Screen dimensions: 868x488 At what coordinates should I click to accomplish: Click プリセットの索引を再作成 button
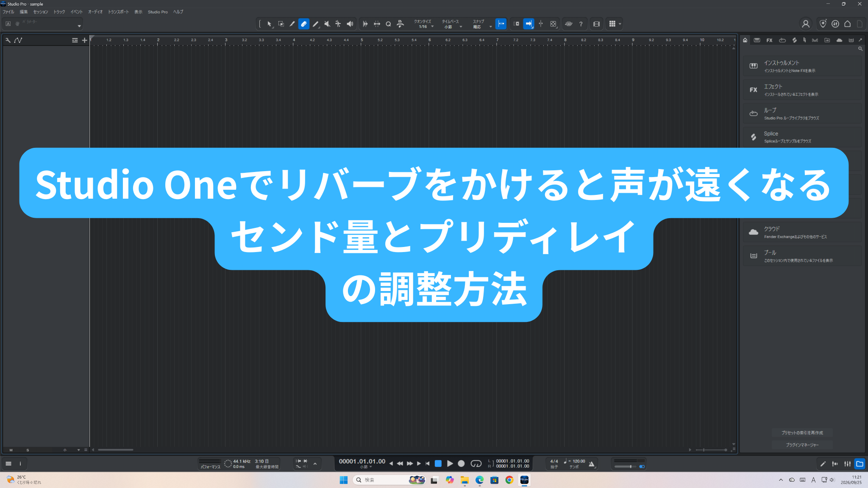[x=802, y=433]
